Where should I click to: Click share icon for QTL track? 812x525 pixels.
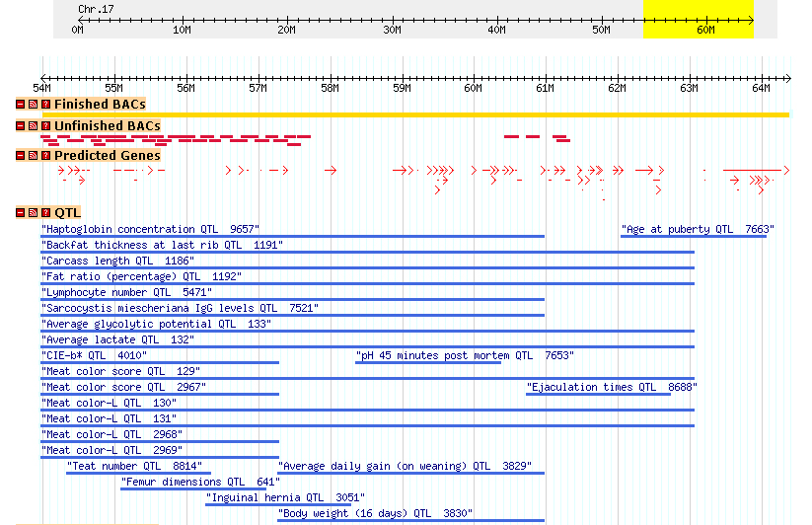tap(33, 213)
